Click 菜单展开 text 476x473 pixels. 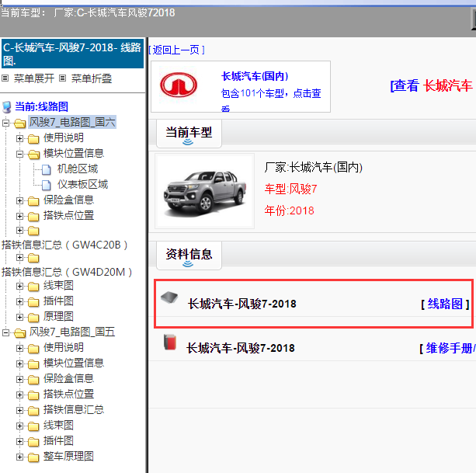tap(34, 78)
